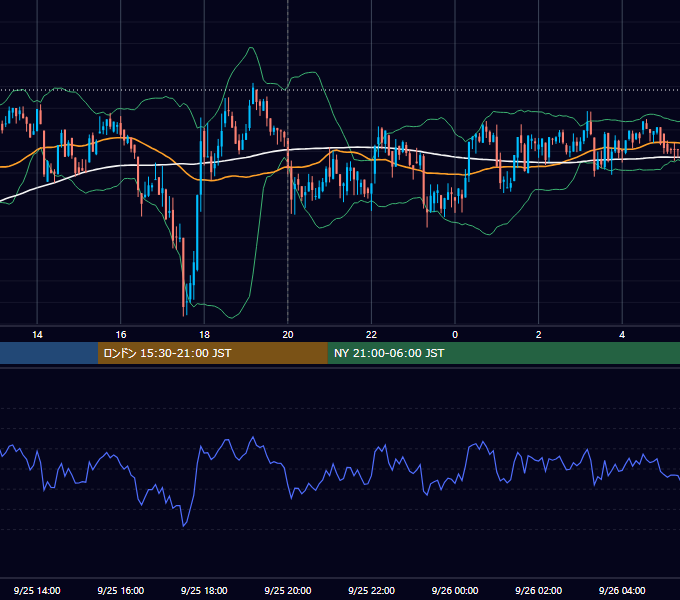This screenshot has width=680, height=600.
Task: Click the hour label 18 on time axis
Action: (x=204, y=335)
